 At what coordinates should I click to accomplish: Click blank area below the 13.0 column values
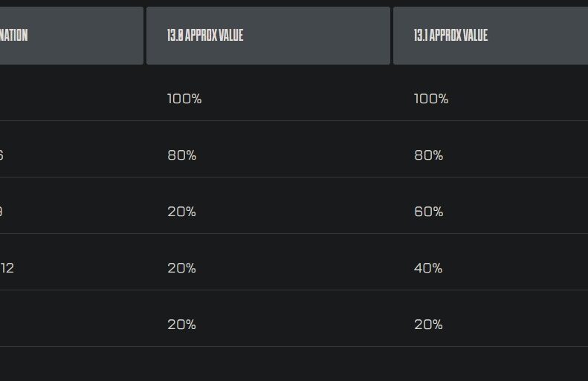(x=268, y=364)
